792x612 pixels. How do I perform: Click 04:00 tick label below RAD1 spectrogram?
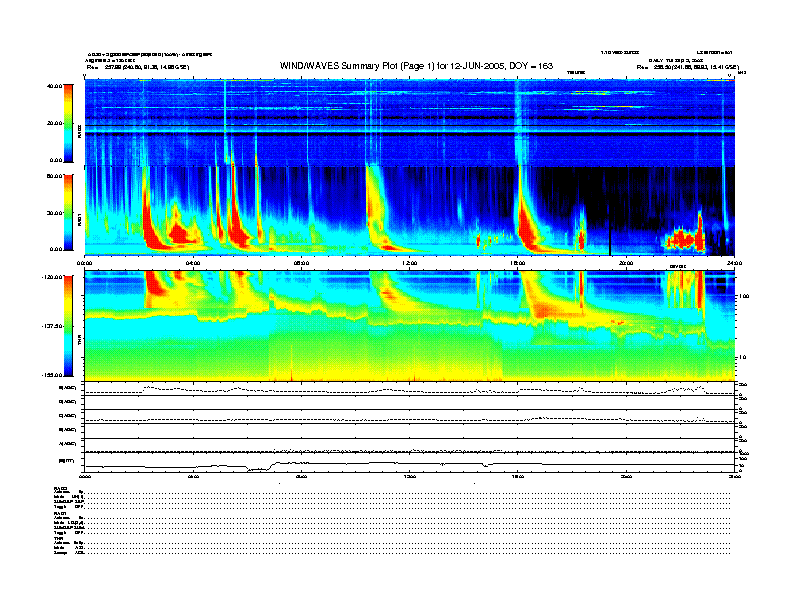click(x=193, y=263)
